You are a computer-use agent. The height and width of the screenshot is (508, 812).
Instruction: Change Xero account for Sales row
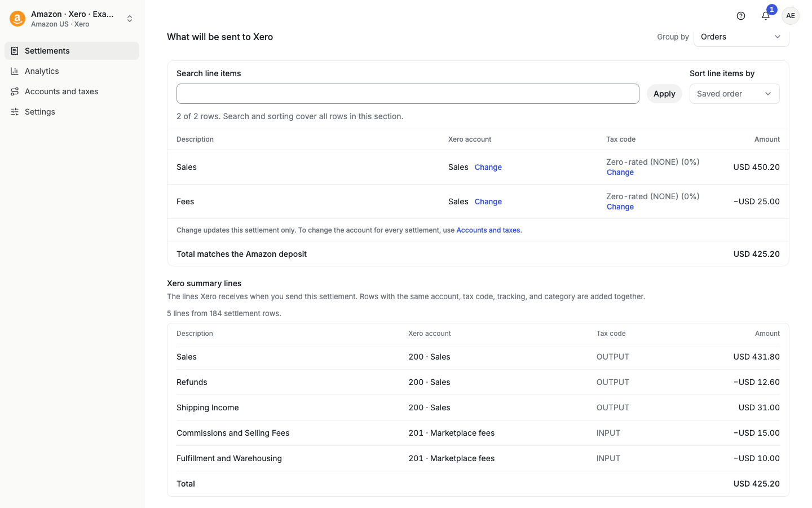click(x=488, y=167)
